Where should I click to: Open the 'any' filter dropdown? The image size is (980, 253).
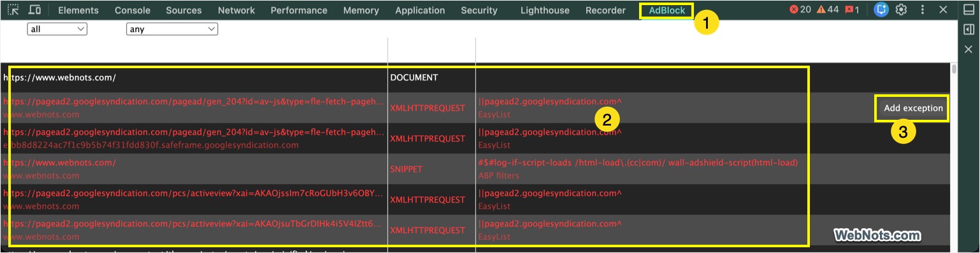(172, 29)
